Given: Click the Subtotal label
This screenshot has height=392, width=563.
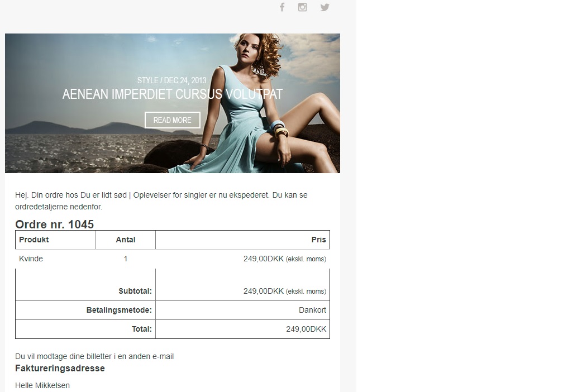Looking at the screenshot, I should click(x=135, y=291).
